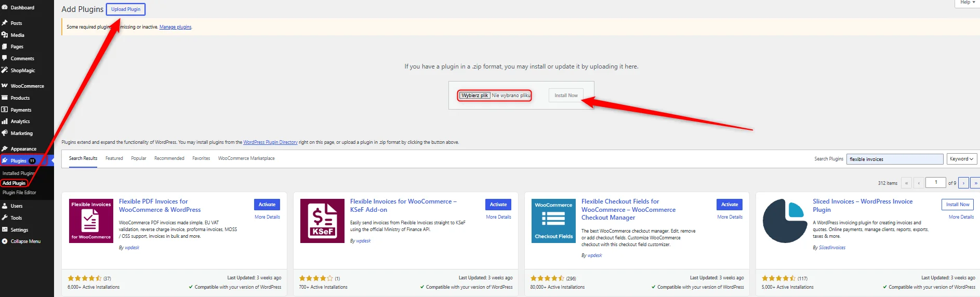Click the Comments bubble icon

5,58
